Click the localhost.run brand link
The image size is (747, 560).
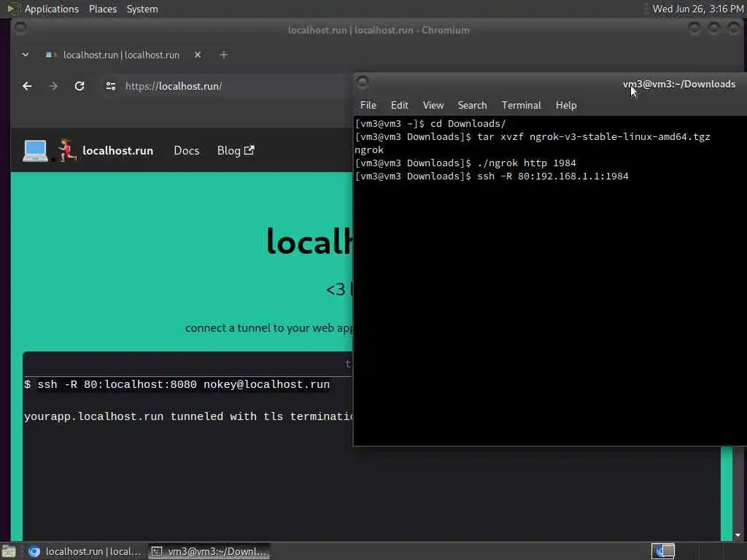tap(117, 151)
